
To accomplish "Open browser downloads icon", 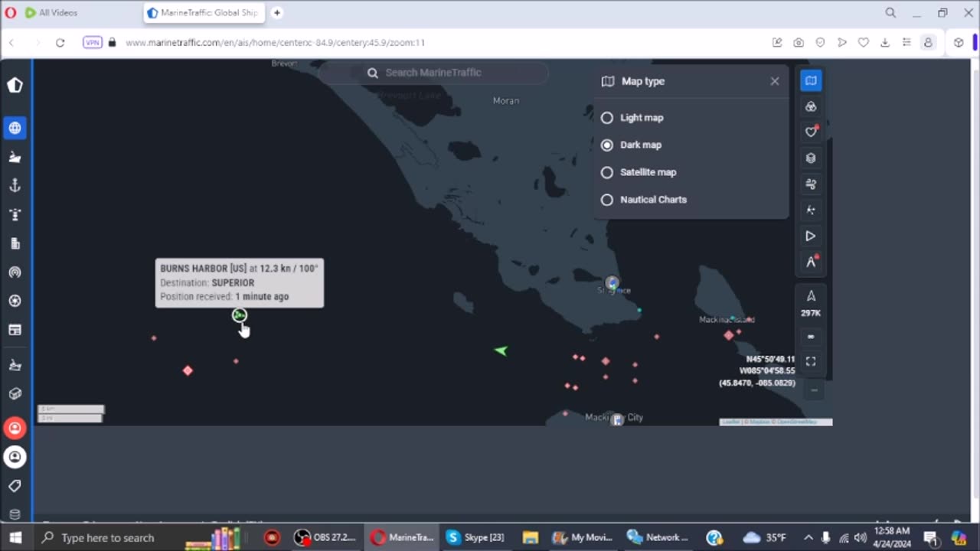I will 885,43.
